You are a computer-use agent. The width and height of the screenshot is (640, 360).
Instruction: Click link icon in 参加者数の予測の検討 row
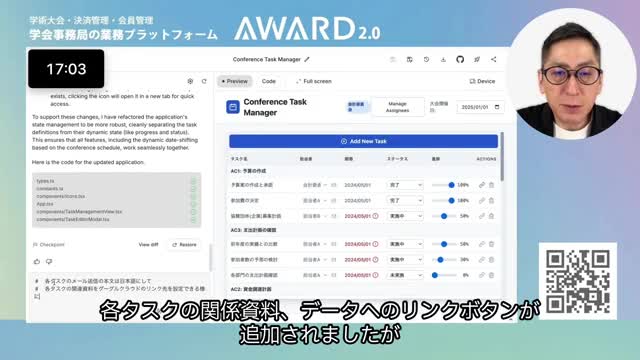(482, 260)
